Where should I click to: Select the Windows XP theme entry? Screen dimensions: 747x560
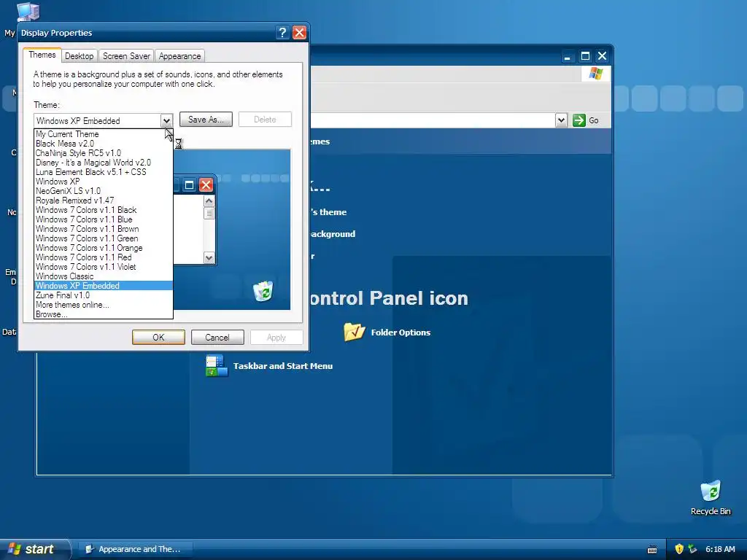tap(104, 182)
